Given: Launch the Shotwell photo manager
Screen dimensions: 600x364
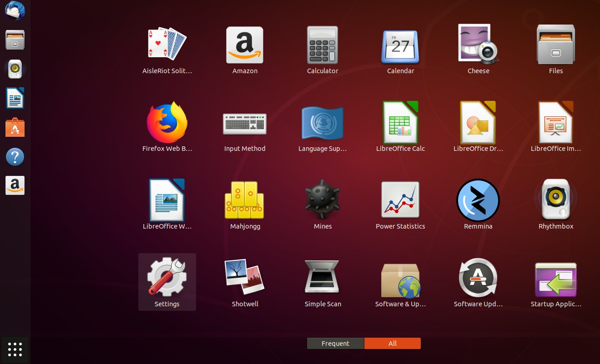Looking at the screenshot, I should click(245, 282).
